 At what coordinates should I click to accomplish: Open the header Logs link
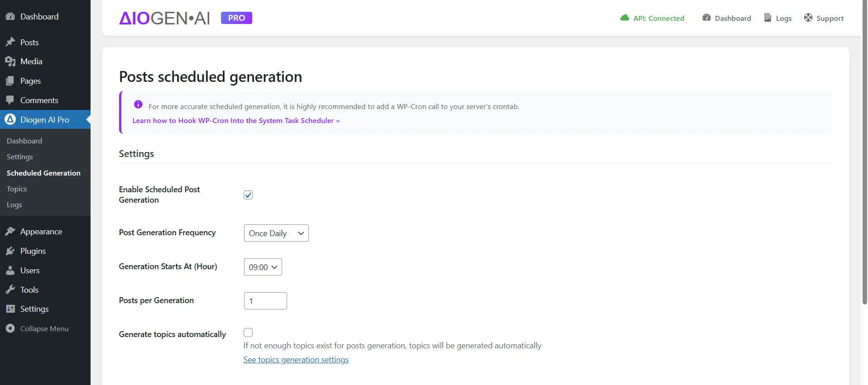click(x=778, y=18)
